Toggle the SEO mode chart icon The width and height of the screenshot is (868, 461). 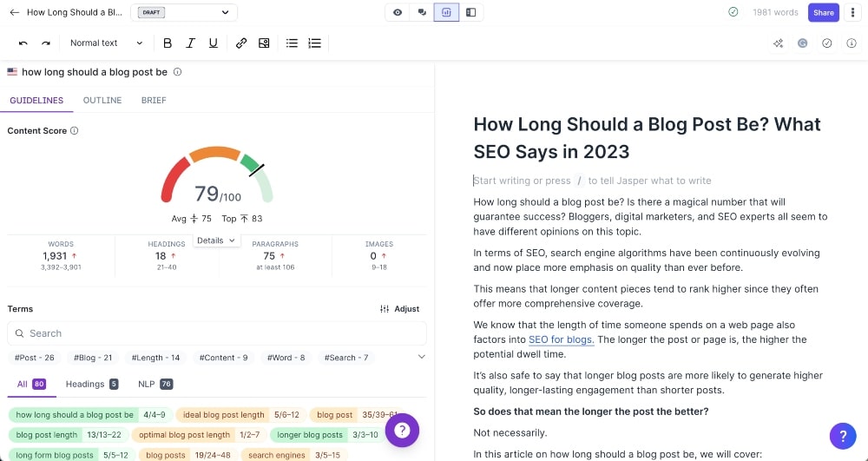[x=446, y=12]
